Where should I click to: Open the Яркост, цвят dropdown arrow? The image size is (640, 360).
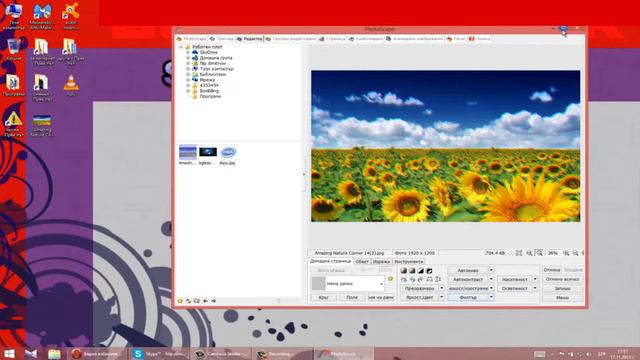[442, 297]
